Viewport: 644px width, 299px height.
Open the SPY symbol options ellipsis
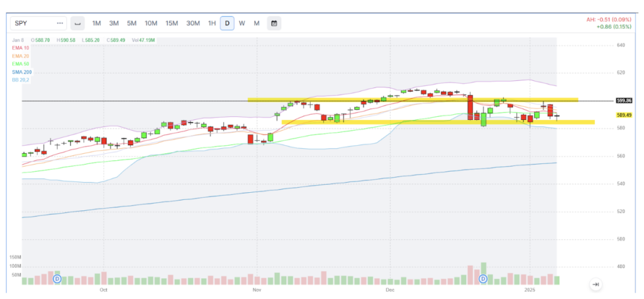(x=60, y=23)
